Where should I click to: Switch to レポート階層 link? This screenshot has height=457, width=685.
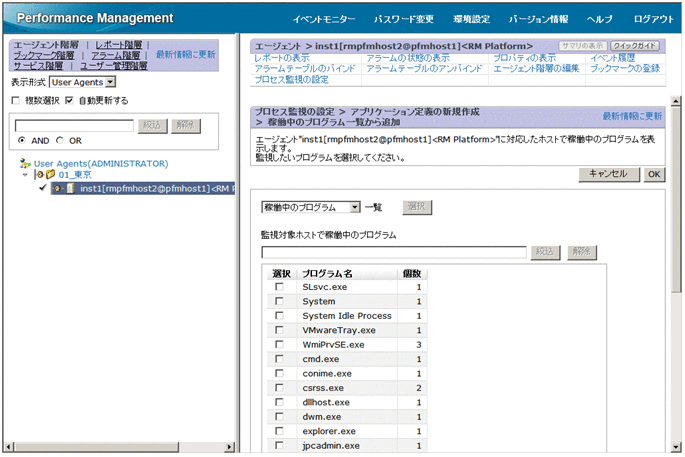(118, 45)
